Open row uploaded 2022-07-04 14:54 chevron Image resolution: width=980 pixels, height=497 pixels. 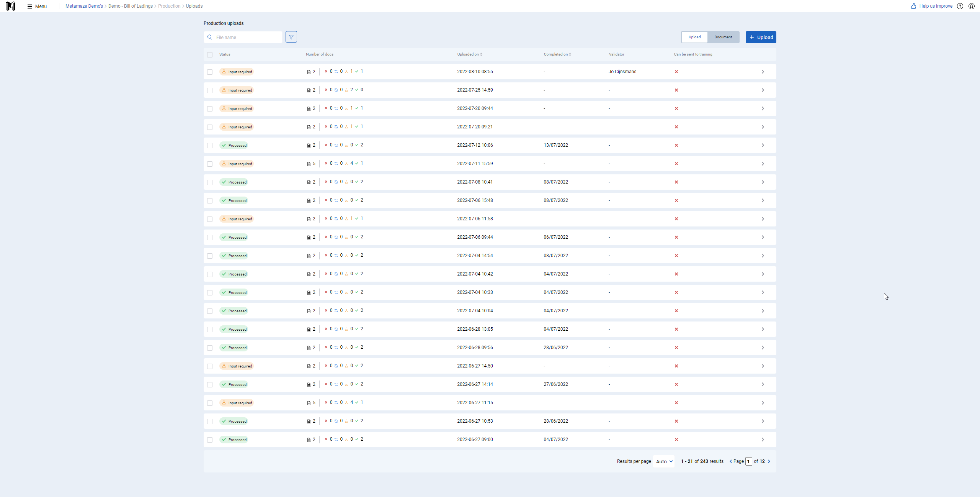click(x=763, y=256)
